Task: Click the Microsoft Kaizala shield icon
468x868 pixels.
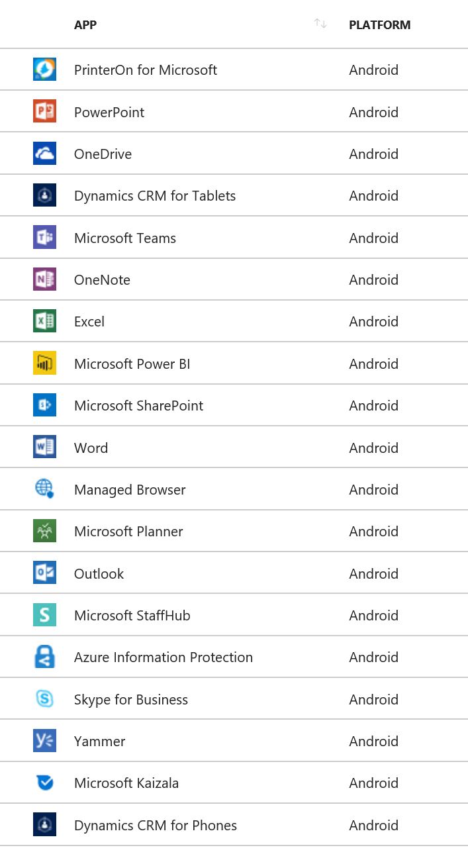Action: click(44, 782)
